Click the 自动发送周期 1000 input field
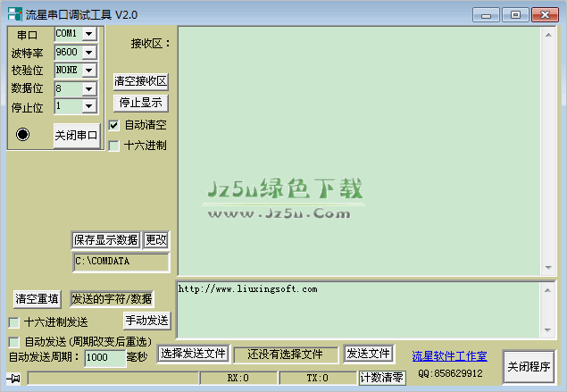The width and height of the screenshot is (567, 392). click(x=104, y=358)
